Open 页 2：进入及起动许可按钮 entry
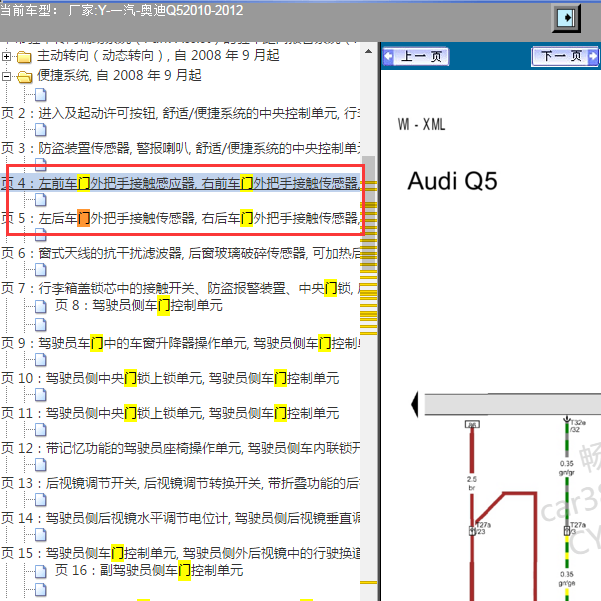Image resolution: width=601 pixels, height=601 pixels. click(x=180, y=113)
